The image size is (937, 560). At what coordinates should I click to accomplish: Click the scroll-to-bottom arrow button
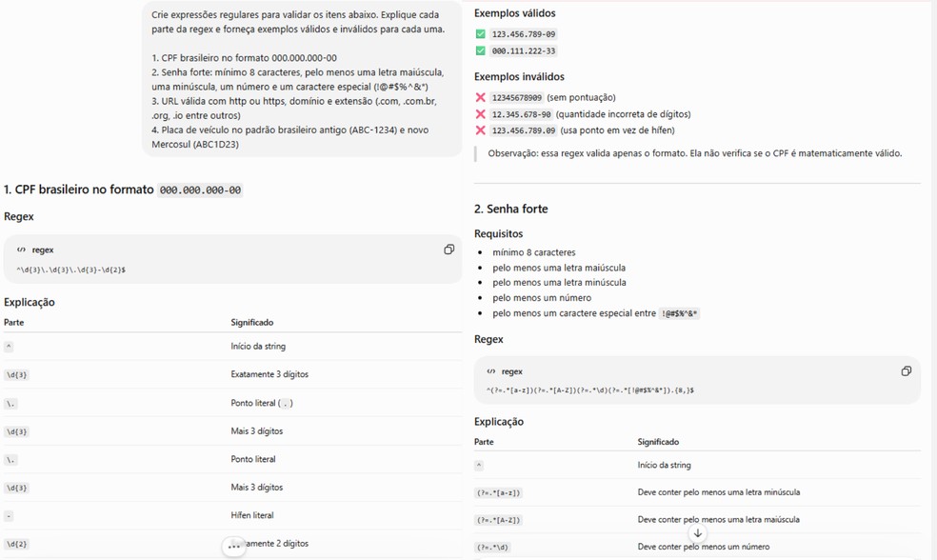[697, 533]
